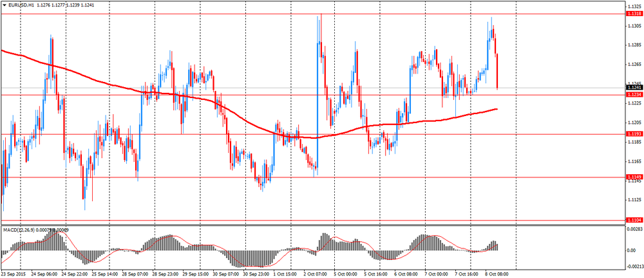Click the triangle icon beside EURUSD,H1

(x=4, y=5)
